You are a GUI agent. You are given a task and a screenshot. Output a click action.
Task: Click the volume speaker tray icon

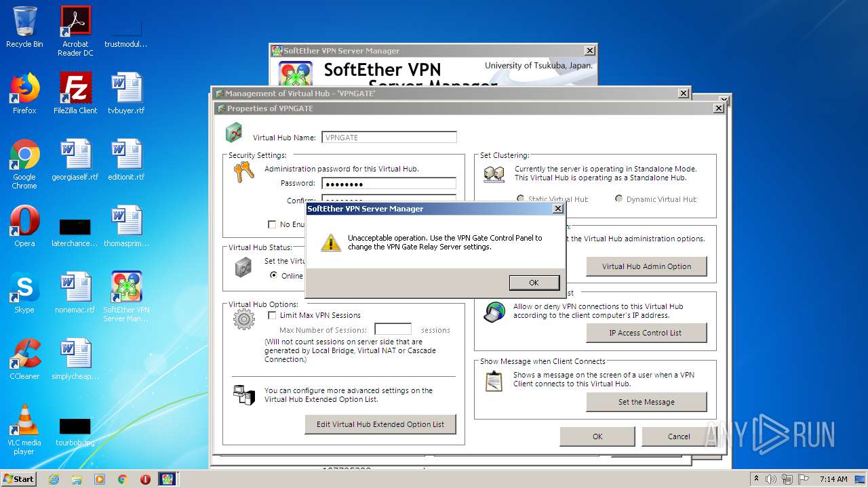(772, 479)
